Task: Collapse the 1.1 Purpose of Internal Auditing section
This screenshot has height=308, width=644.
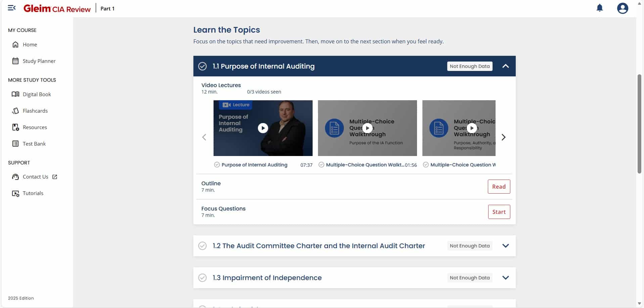Action: coord(505,66)
